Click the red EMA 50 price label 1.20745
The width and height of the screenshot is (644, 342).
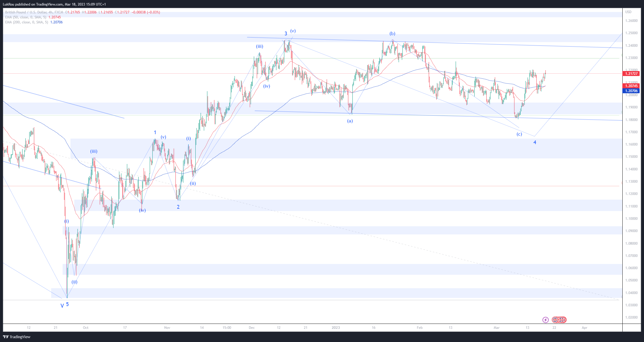[x=631, y=86]
